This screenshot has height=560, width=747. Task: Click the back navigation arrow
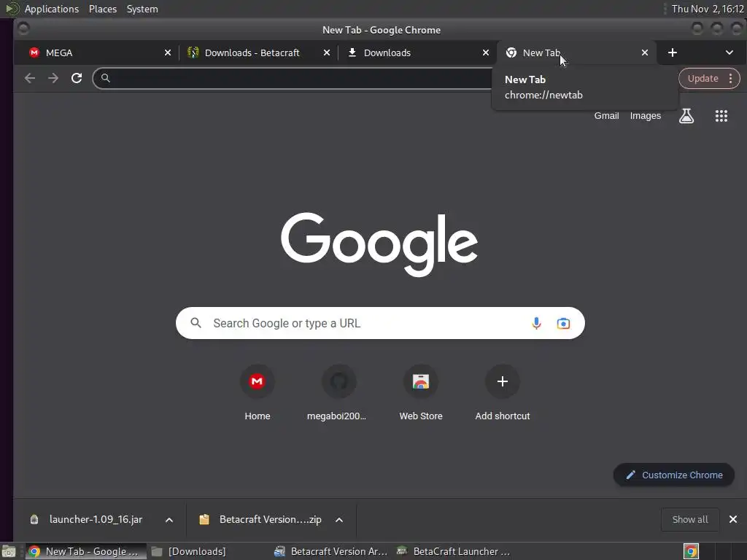click(x=29, y=78)
